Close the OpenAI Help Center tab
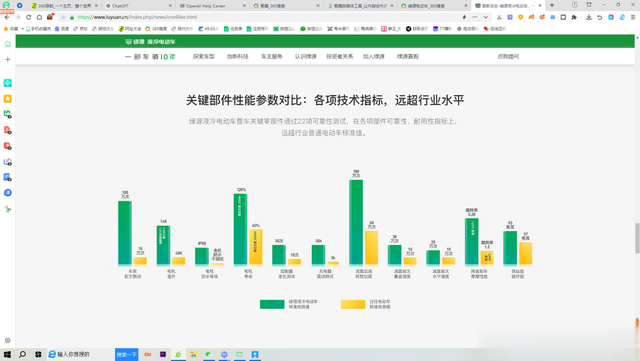The image size is (640, 361). point(244,6)
